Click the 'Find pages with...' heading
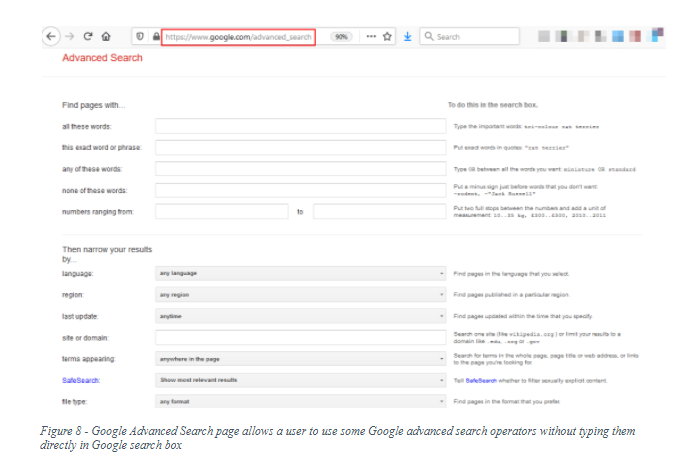This screenshot has height=468, width=698. (x=93, y=105)
